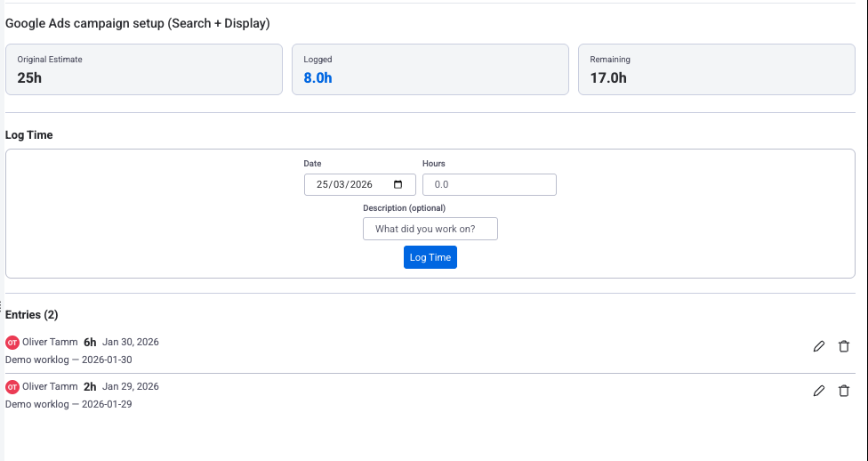
Task: Click the 'What did you work on?' field
Action: tap(430, 229)
